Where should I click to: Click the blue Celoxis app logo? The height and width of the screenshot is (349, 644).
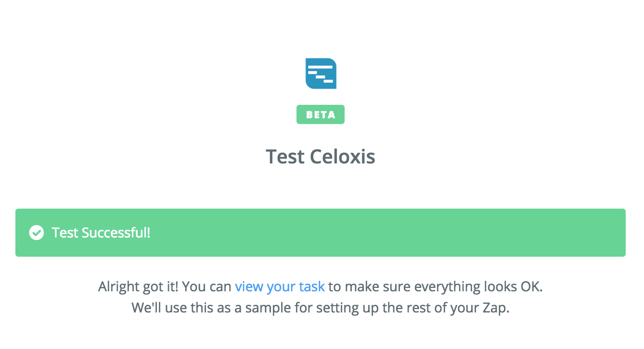[321, 74]
